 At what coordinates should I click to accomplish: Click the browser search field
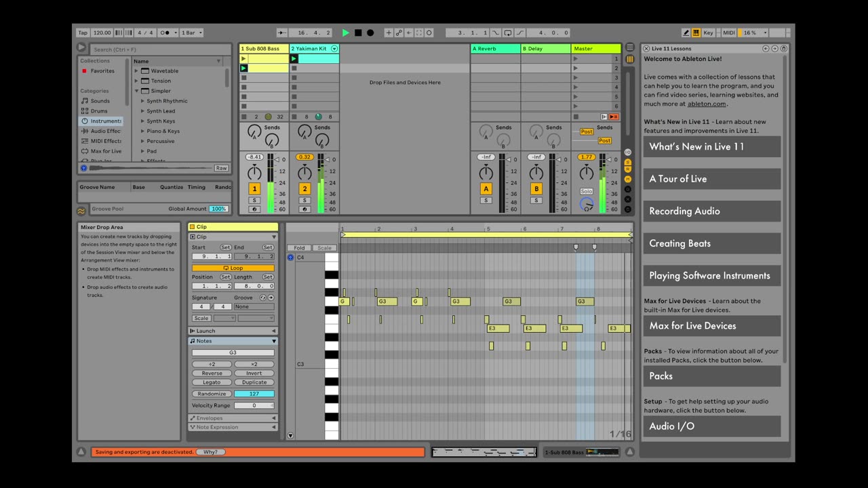pos(159,49)
